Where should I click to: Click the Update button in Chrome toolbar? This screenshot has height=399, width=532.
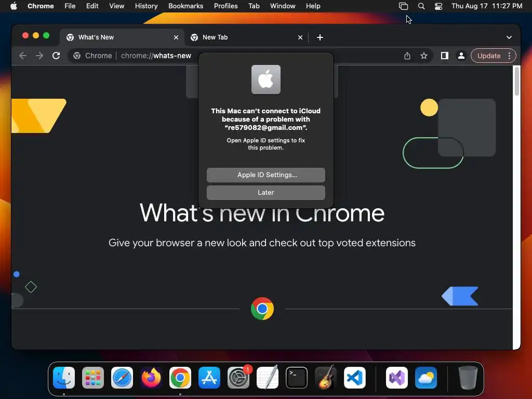[488, 56]
